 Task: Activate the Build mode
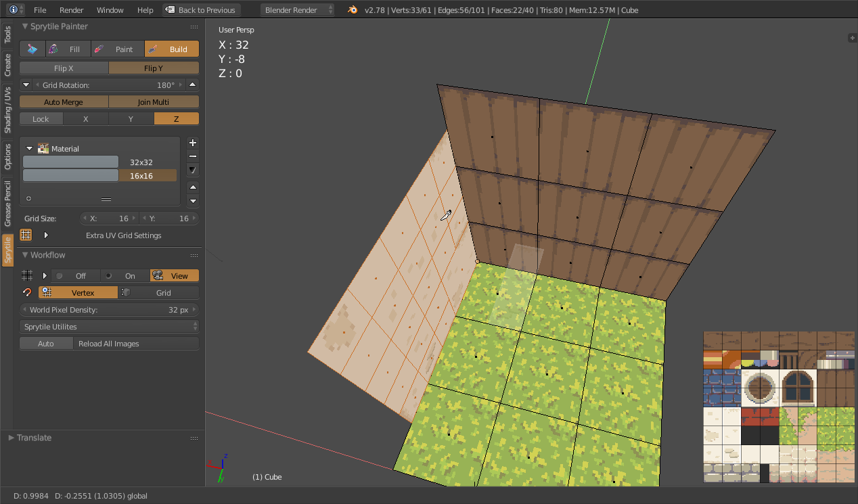172,49
